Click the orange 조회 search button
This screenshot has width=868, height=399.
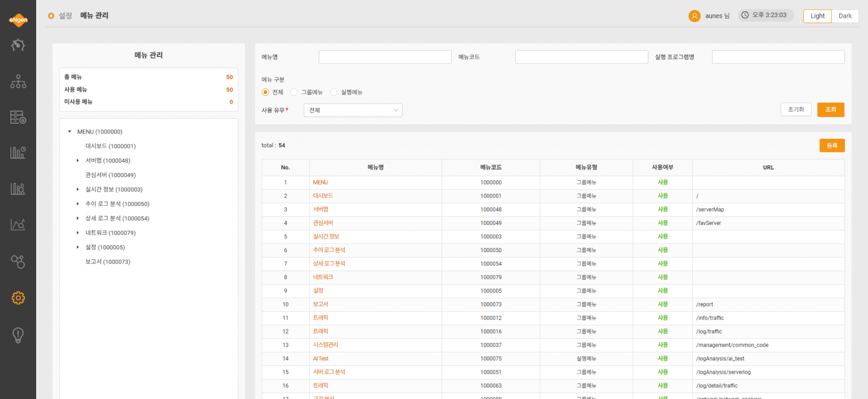(831, 109)
